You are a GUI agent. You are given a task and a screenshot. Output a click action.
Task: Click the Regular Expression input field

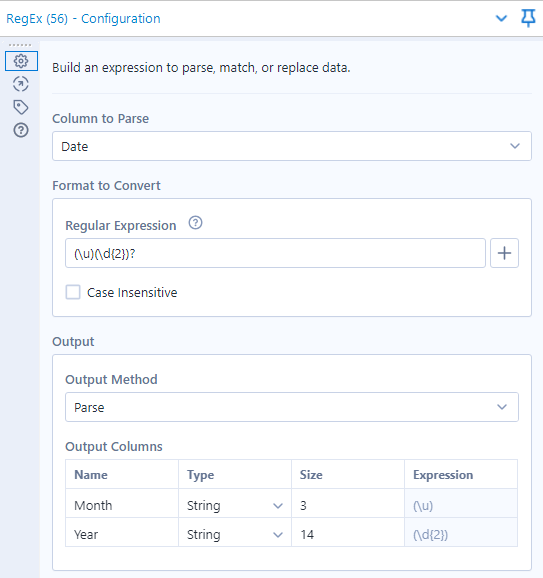[x=275, y=253]
